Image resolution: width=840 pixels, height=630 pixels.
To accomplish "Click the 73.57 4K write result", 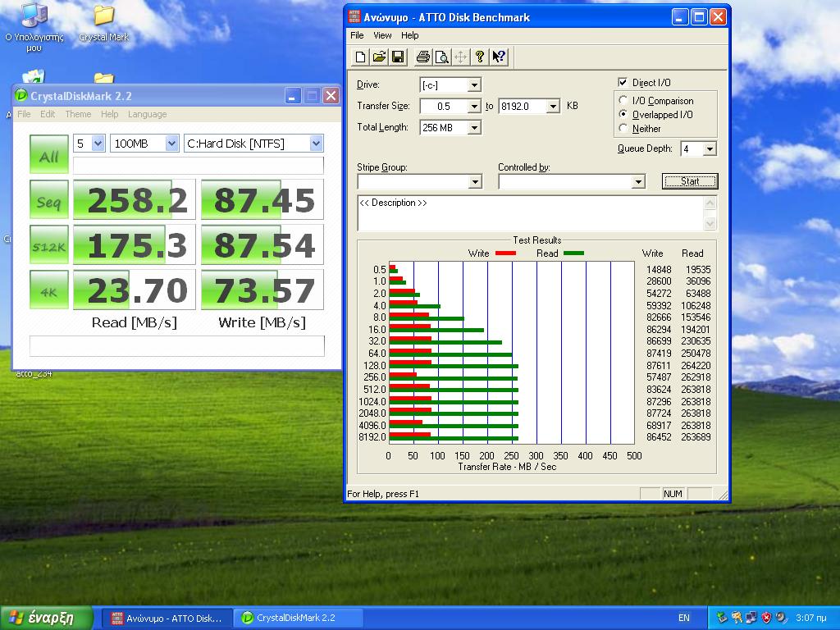I will click(x=262, y=290).
